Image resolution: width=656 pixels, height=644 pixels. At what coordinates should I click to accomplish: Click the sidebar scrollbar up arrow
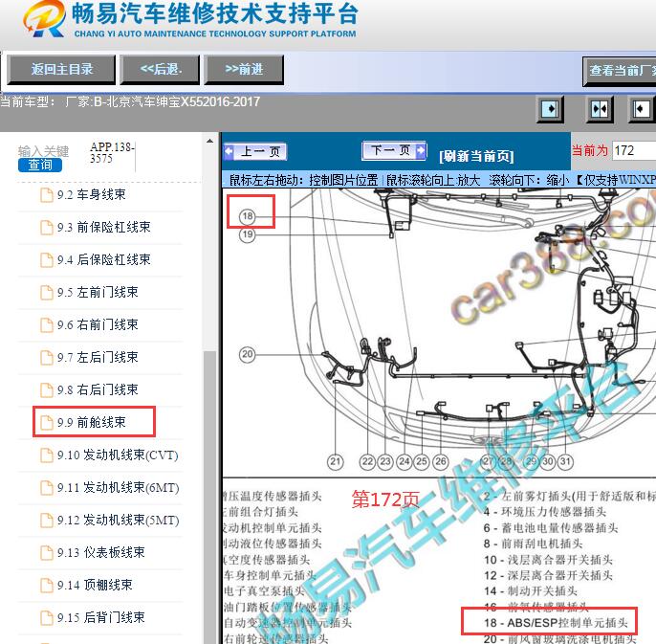(209, 141)
